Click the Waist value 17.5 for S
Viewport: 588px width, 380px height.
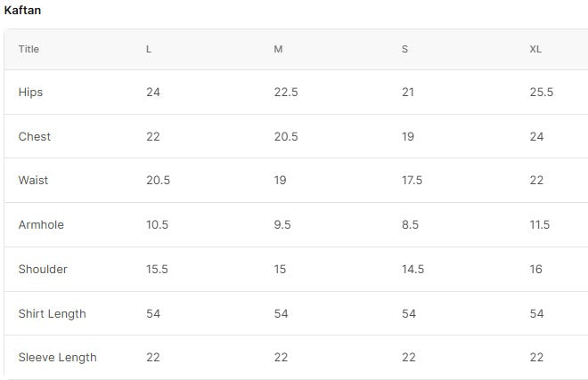click(x=412, y=181)
